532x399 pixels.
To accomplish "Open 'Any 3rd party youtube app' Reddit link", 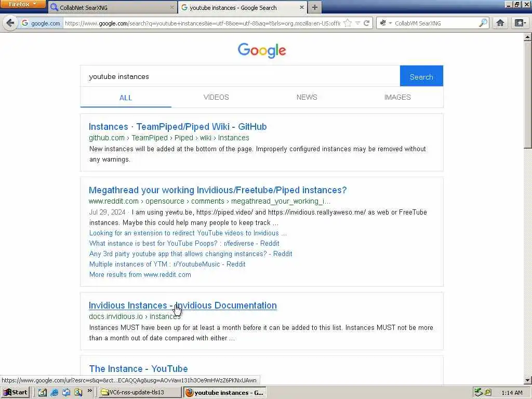I will tap(190, 254).
